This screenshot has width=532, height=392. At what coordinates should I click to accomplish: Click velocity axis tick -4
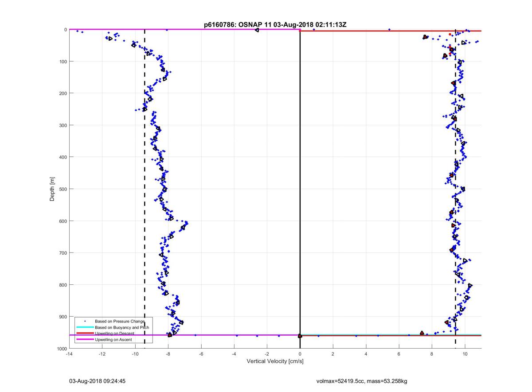pos(234,354)
